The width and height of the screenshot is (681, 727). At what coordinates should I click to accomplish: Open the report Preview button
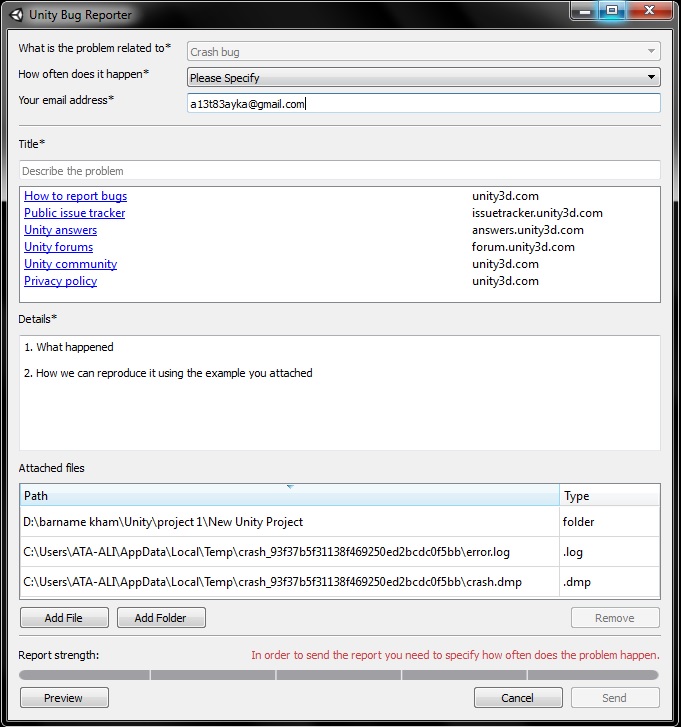tap(64, 697)
